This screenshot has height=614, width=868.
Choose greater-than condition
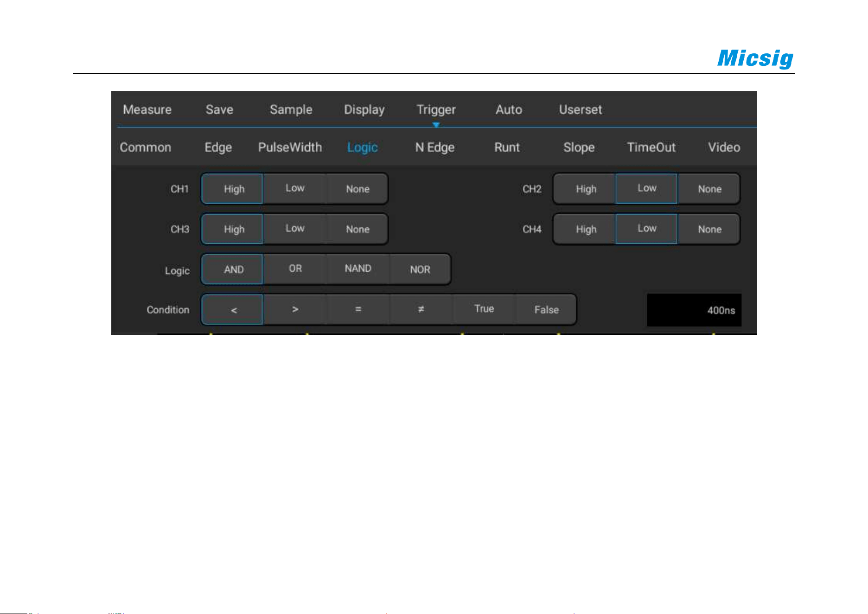[295, 310]
